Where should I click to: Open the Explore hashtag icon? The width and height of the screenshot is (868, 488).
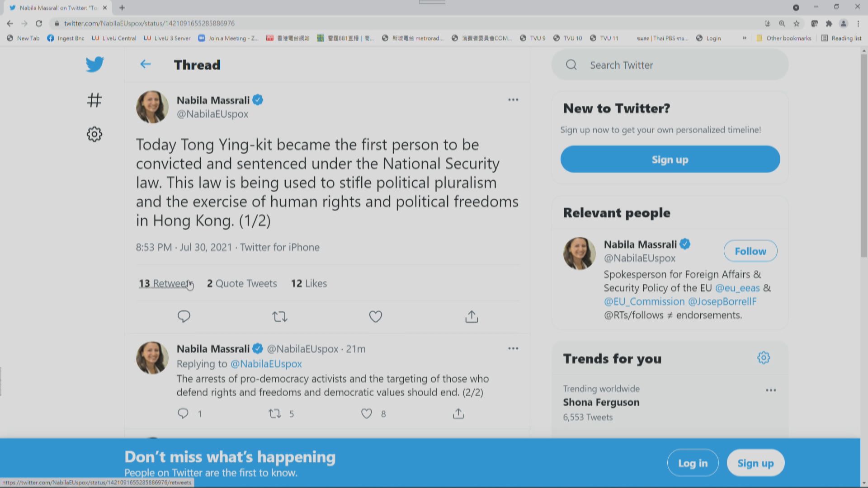click(94, 100)
